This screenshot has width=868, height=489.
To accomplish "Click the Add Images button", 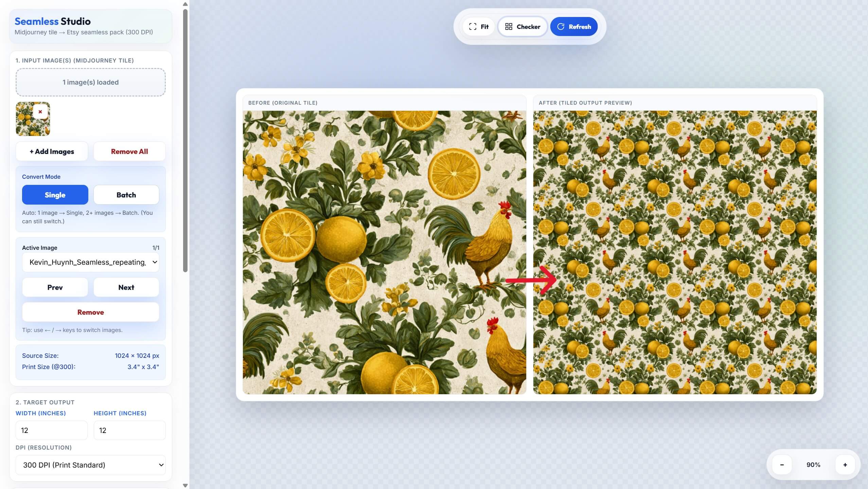I will point(52,152).
